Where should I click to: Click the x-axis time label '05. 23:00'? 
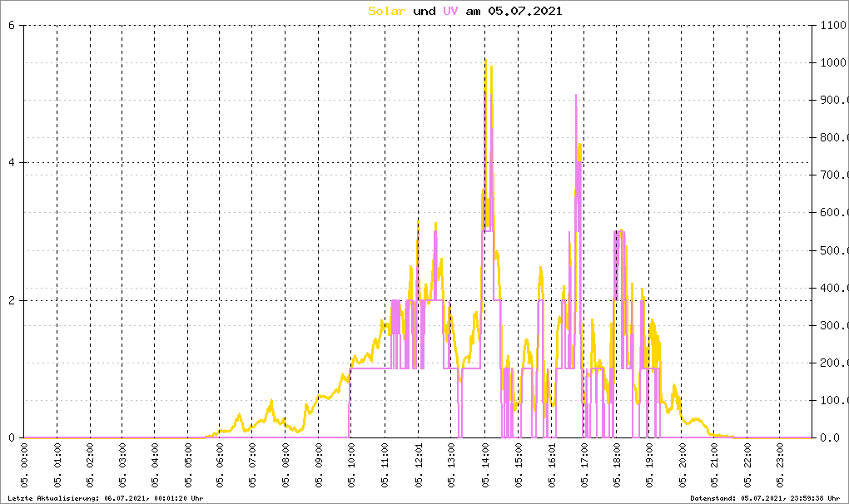pos(780,466)
